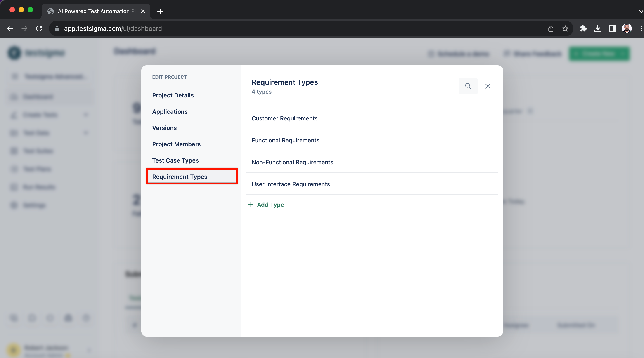Select Customer Requirements type
The width and height of the screenshot is (644, 358).
click(284, 118)
